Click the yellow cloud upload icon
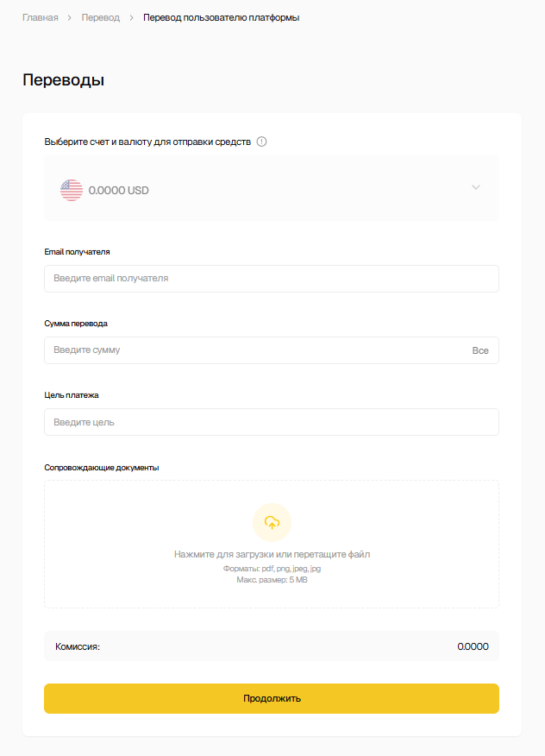Viewport: 545px width, 756px height. (272, 522)
